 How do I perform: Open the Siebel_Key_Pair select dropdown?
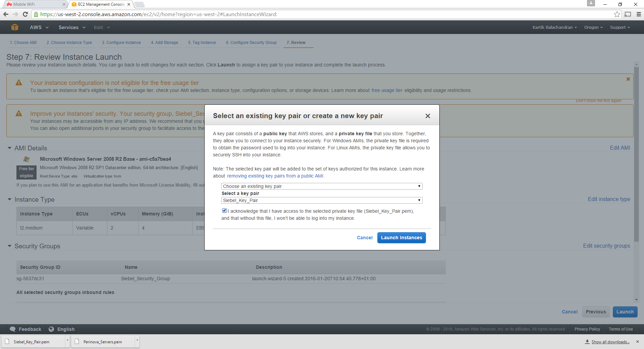[322, 200]
